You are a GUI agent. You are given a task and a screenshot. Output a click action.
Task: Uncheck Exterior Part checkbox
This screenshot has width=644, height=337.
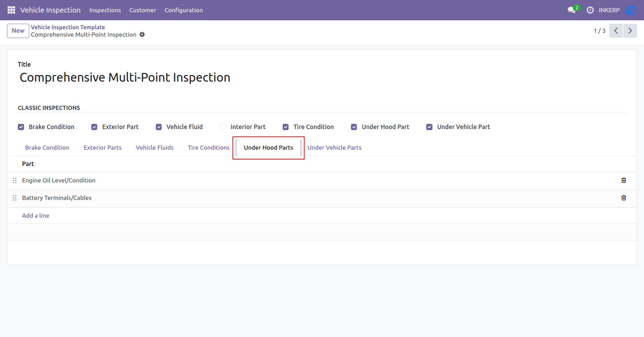coord(94,127)
